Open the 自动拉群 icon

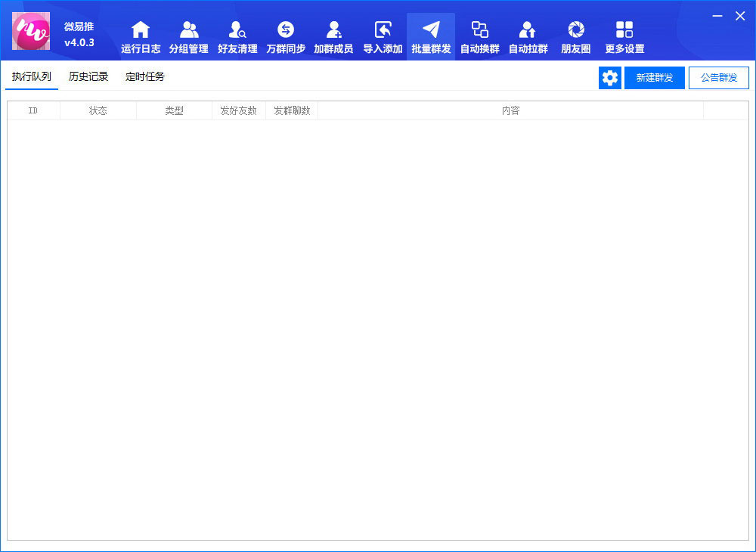(528, 30)
